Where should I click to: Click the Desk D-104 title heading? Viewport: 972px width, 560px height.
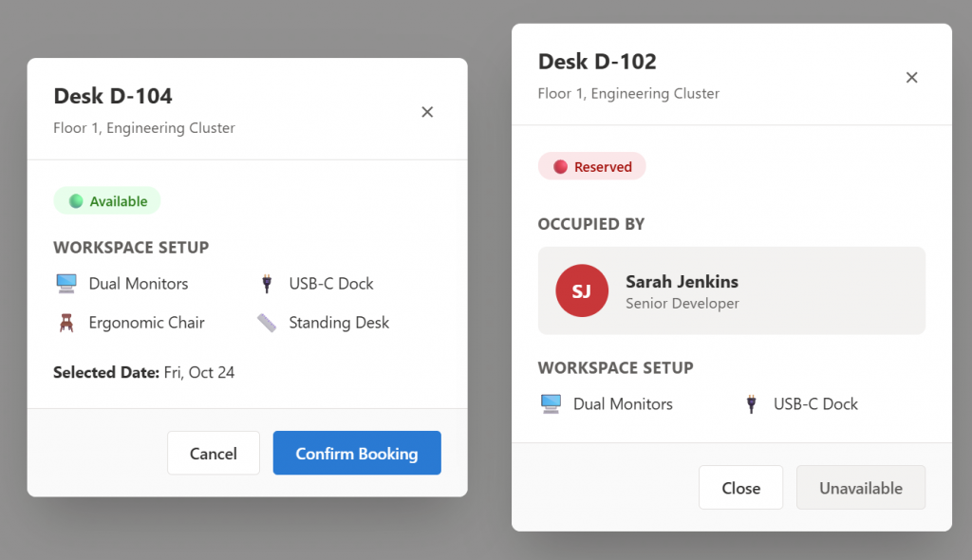pos(113,96)
